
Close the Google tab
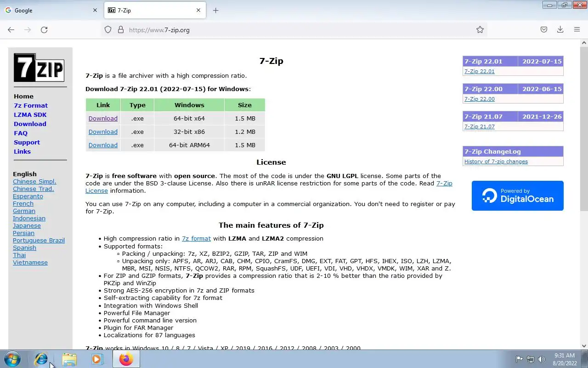pos(95,10)
